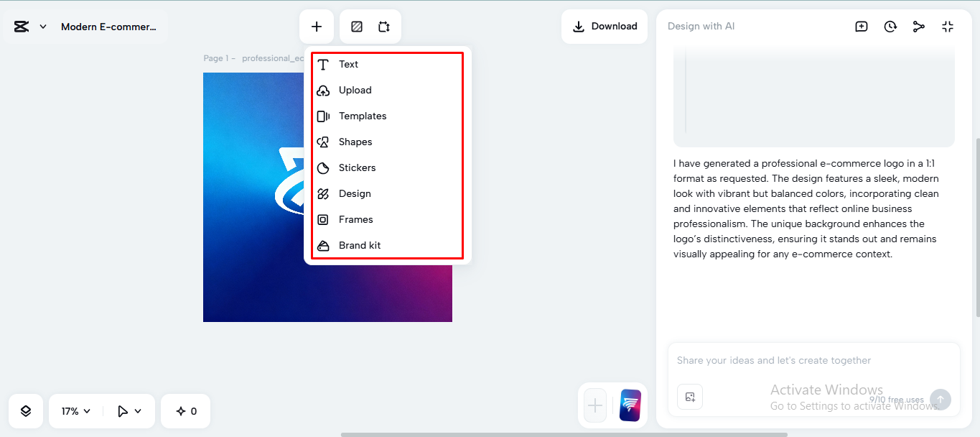Image resolution: width=980 pixels, height=437 pixels.
Task: Open the background removal toolbar icon
Action: (x=356, y=26)
